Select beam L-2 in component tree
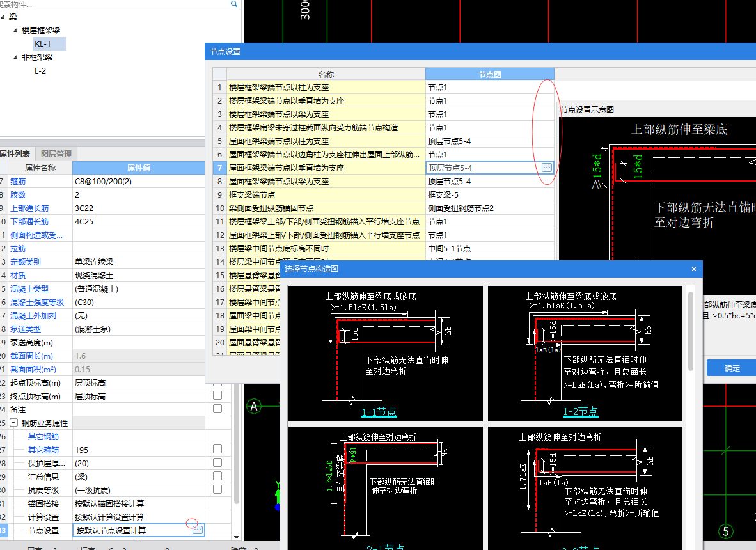The width and height of the screenshot is (756, 550). [x=40, y=70]
